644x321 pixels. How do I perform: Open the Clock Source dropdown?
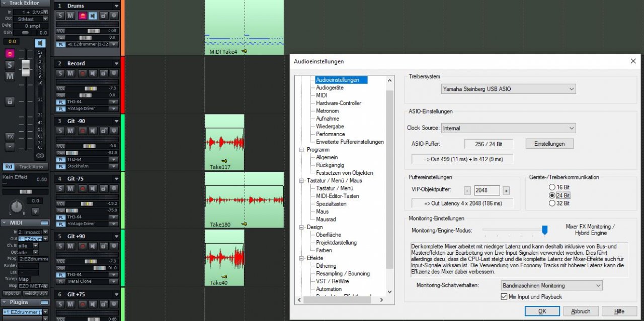click(x=508, y=128)
